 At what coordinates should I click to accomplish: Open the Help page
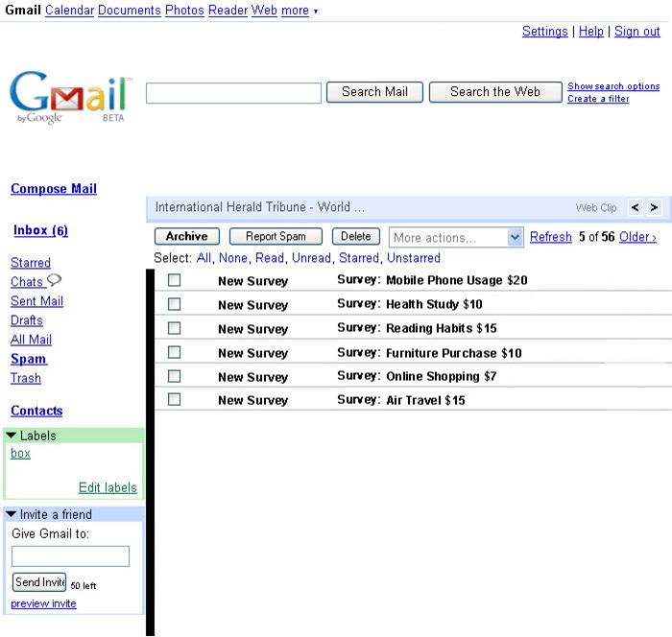(591, 31)
